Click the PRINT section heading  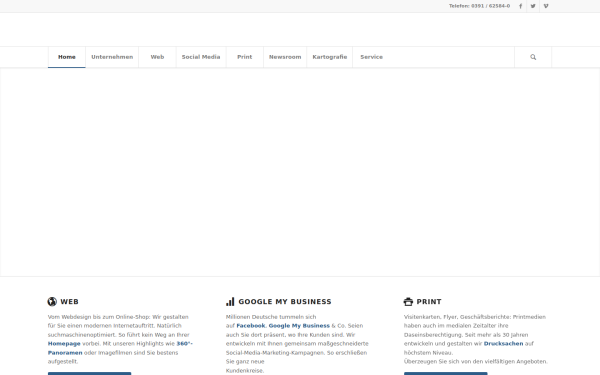[x=429, y=302]
